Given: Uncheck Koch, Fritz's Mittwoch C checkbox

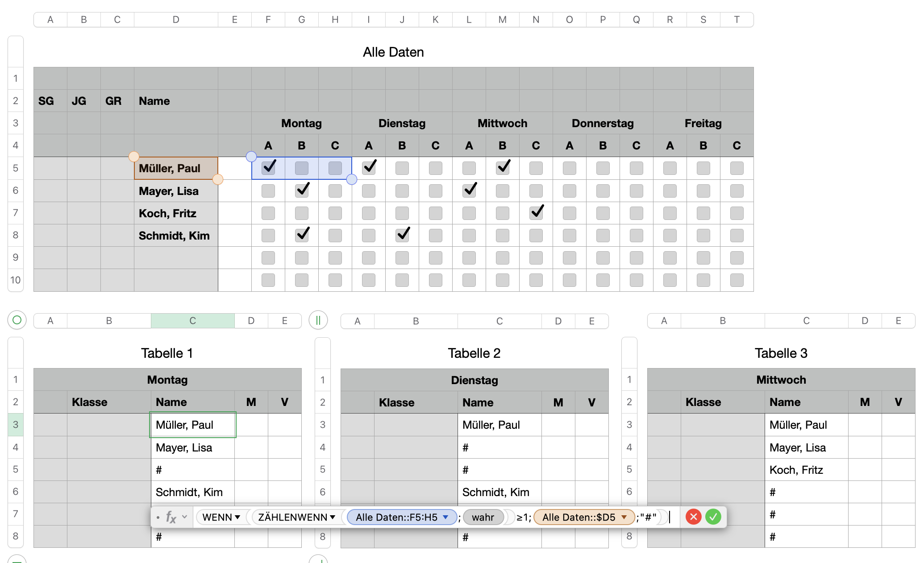Looking at the screenshot, I should click(x=536, y=213).
